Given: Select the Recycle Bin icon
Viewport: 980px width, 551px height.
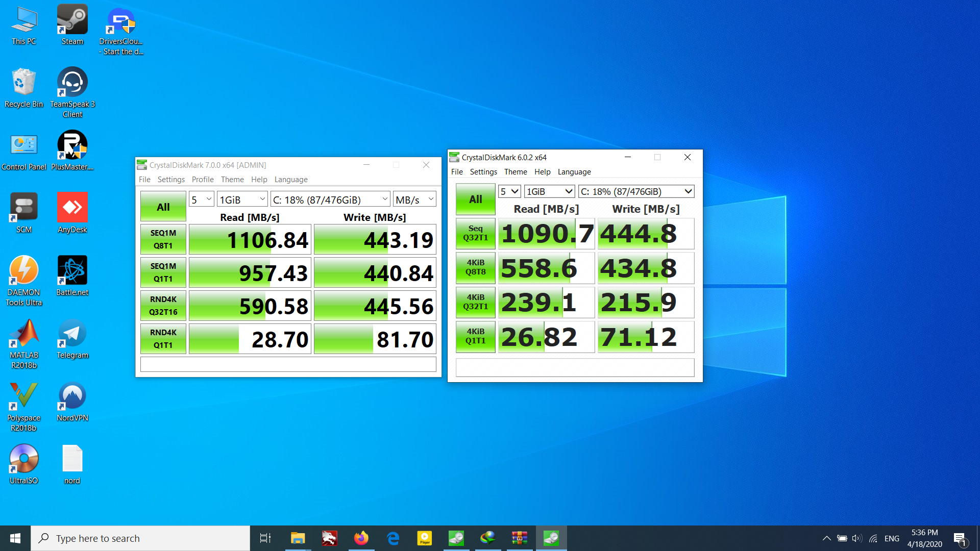Looking at the screenshot, I should click(x=24, y=88).
